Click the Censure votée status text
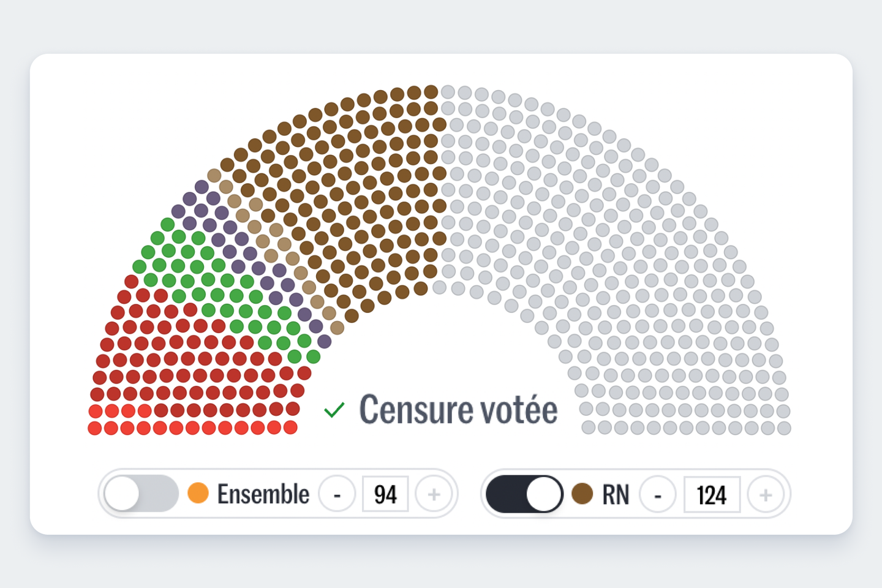 458,409
